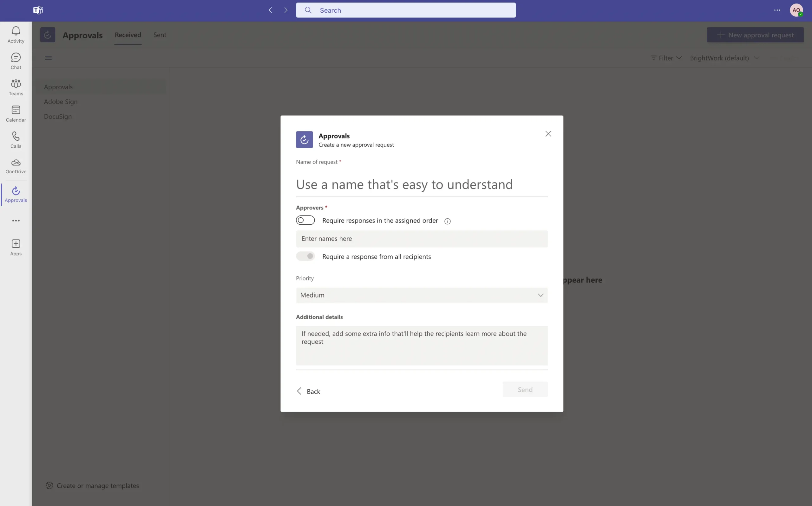Toggle require a response from all recipients
Screen dimensions: 812x506
[305, 256]
